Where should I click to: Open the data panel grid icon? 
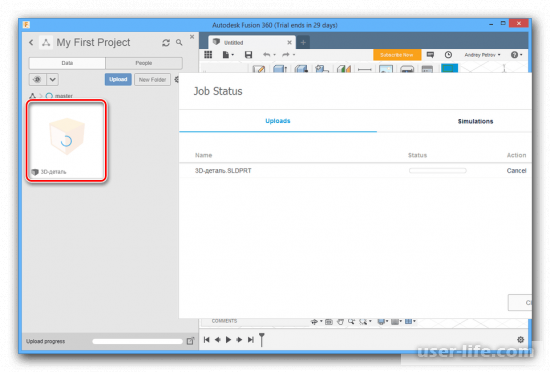208,54
